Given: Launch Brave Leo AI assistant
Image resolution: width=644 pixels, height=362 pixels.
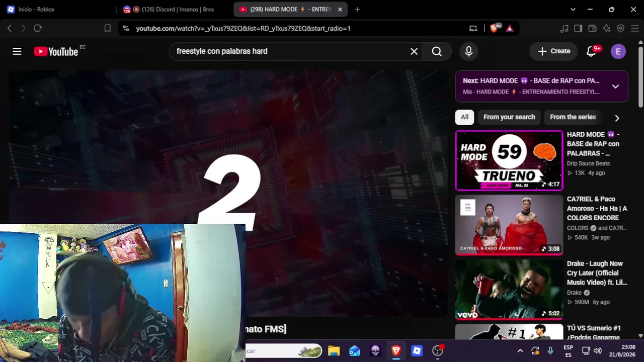Looking at the screenshot, I should pos(606,29).
